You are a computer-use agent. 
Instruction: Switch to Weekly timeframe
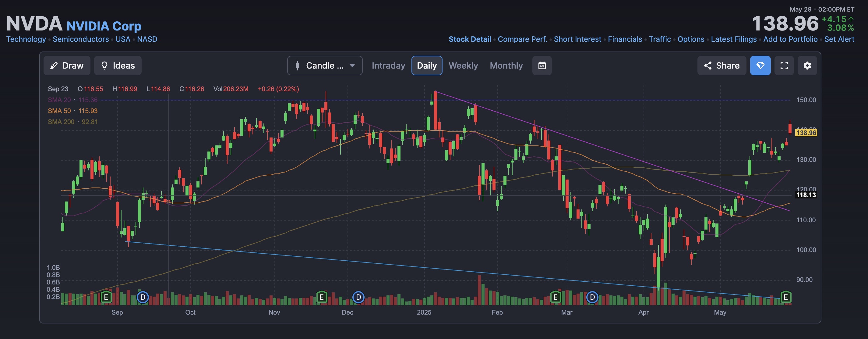tap(463, 66)
